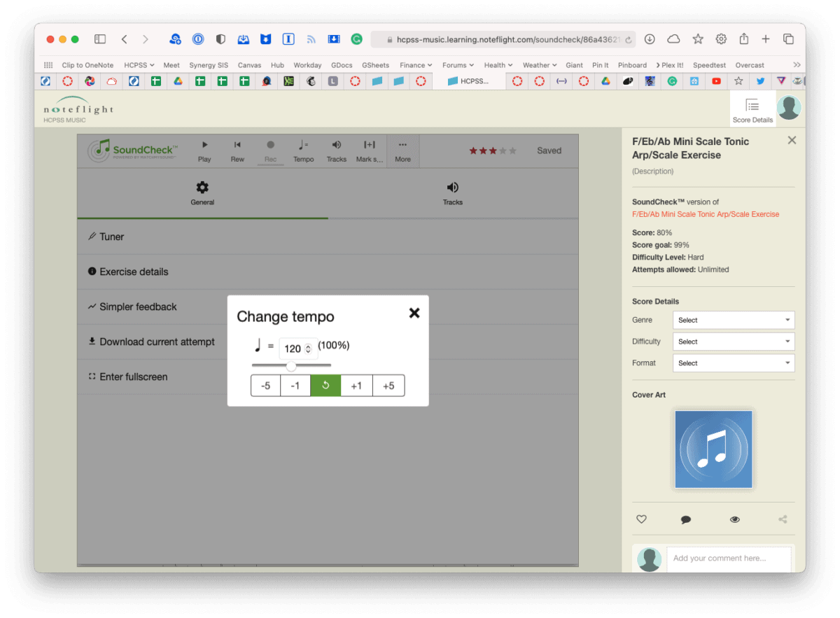Like the score with heart icon
840x618 pixels.
(641, 519)
